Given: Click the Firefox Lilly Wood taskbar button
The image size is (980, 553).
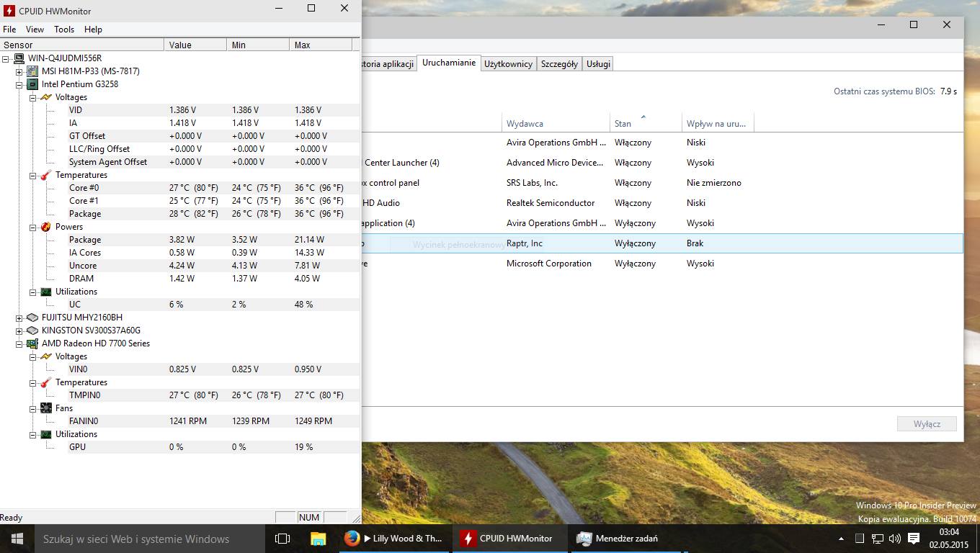Looking at the screenshot, I should point(394,539).
